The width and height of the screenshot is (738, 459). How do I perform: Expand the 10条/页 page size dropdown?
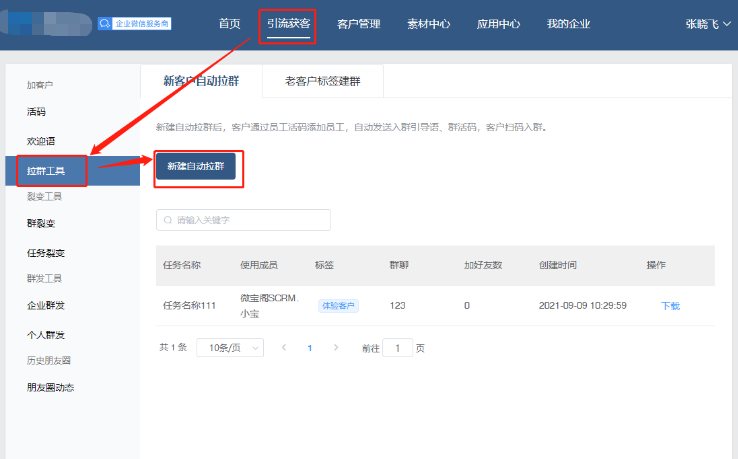click(x=230, y=348)
